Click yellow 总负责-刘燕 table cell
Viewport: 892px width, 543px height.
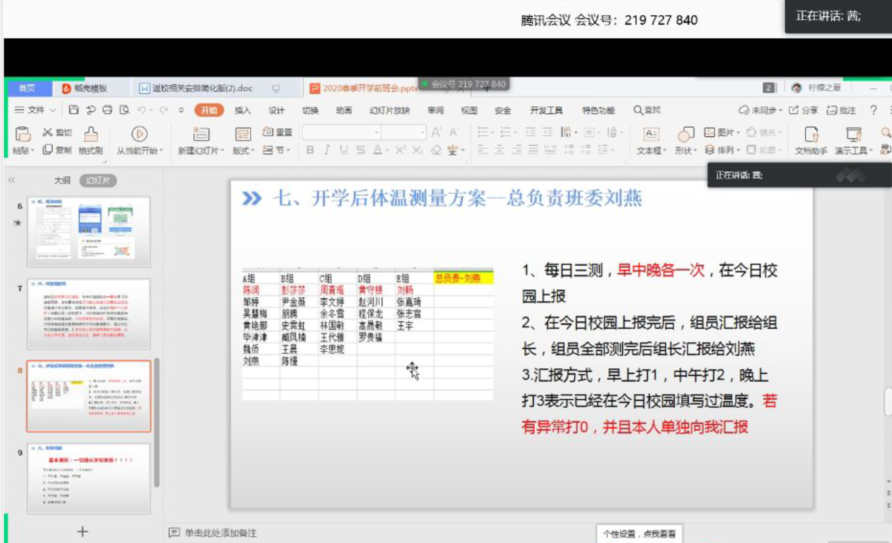coord(464,278)
